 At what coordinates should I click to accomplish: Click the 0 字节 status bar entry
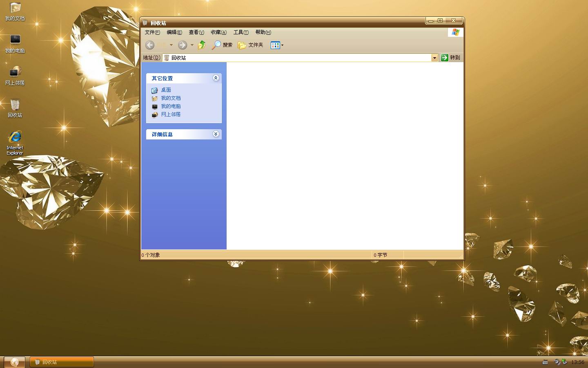[381, 255]
